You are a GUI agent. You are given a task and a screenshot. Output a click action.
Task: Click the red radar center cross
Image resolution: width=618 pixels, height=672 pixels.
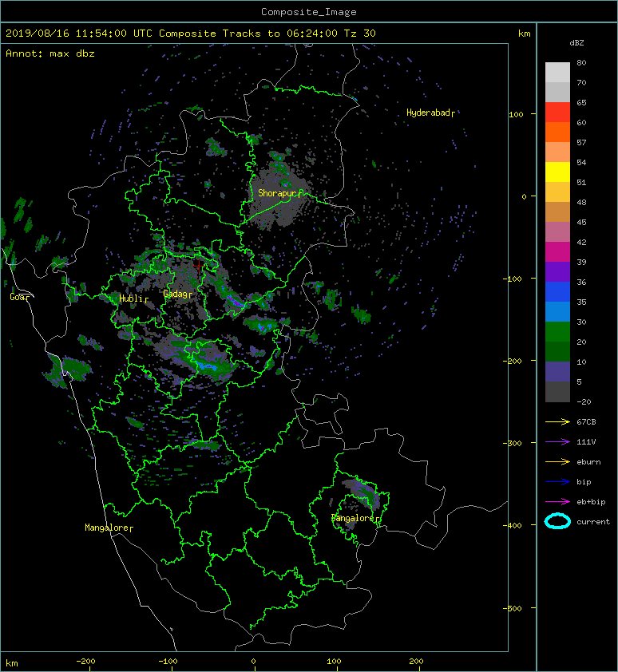click(x=199, y=266)
